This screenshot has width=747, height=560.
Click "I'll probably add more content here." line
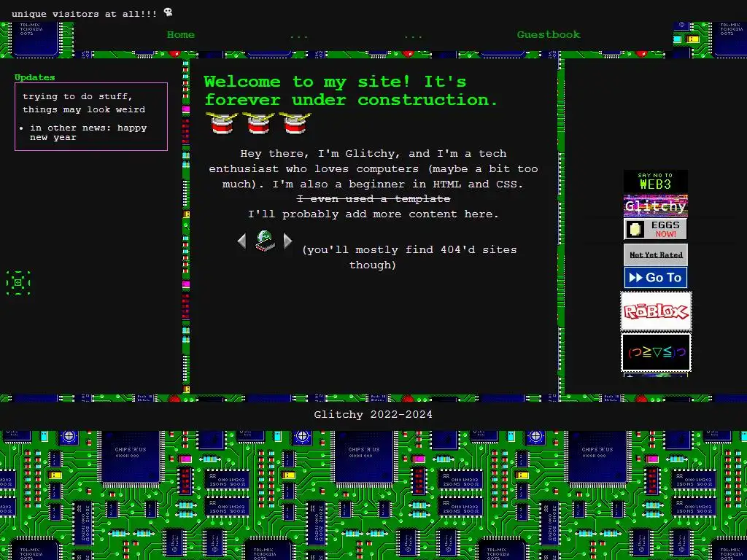[x=373, y=214]
